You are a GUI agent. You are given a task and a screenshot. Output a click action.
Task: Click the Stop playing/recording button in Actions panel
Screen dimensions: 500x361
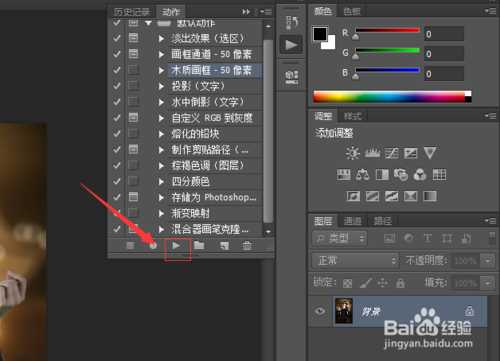pyautogui.click(x=130, y=246)
